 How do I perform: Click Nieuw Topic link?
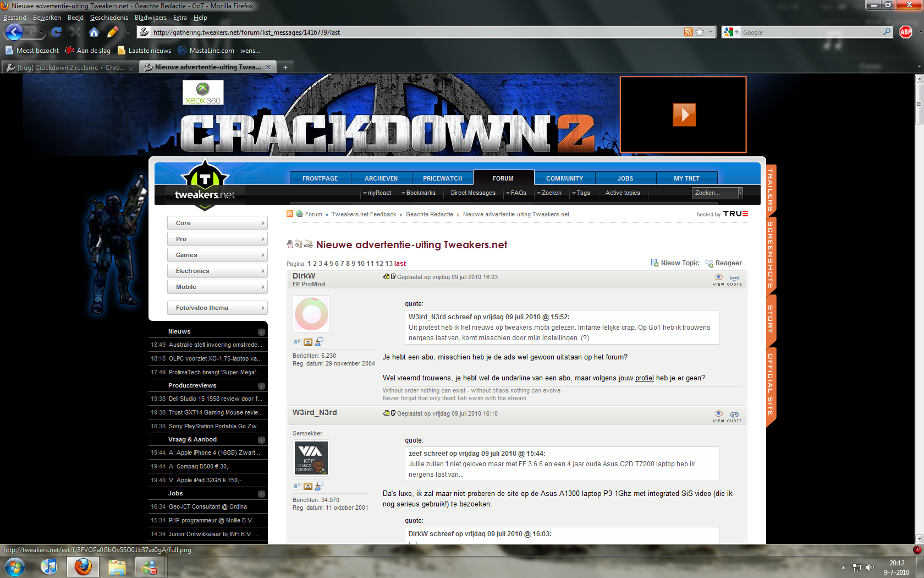[x=675, y=263]
